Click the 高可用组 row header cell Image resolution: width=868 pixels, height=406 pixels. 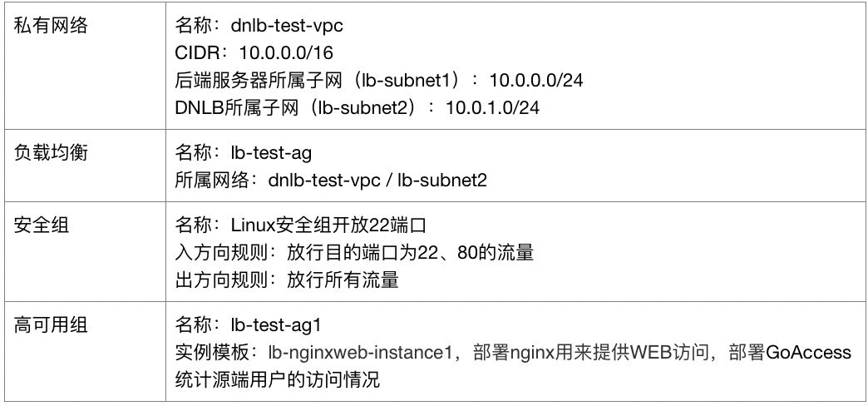(83, 351)
